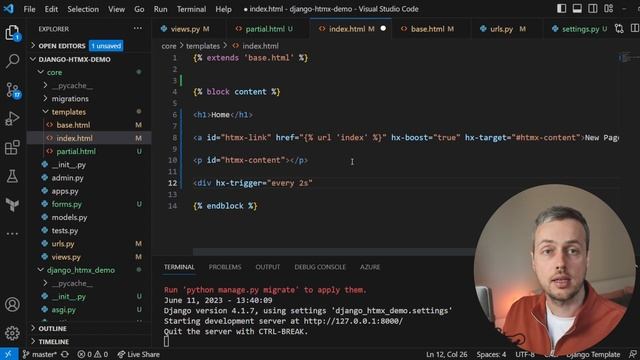Open remote window indicator in status bar
This screenshot has height=360, width=640.
(x=9, y=354)
